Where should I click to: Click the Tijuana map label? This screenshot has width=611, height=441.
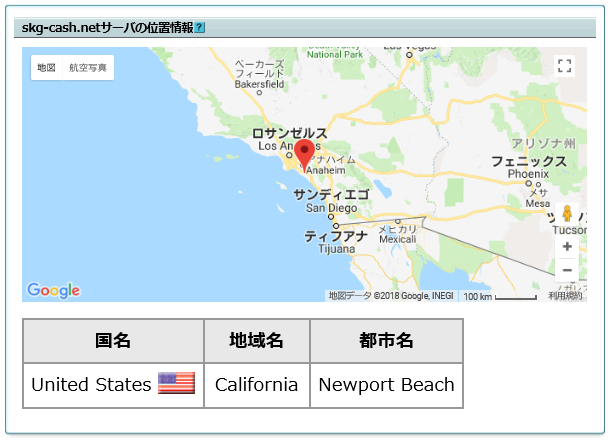(x=337, y=249)
